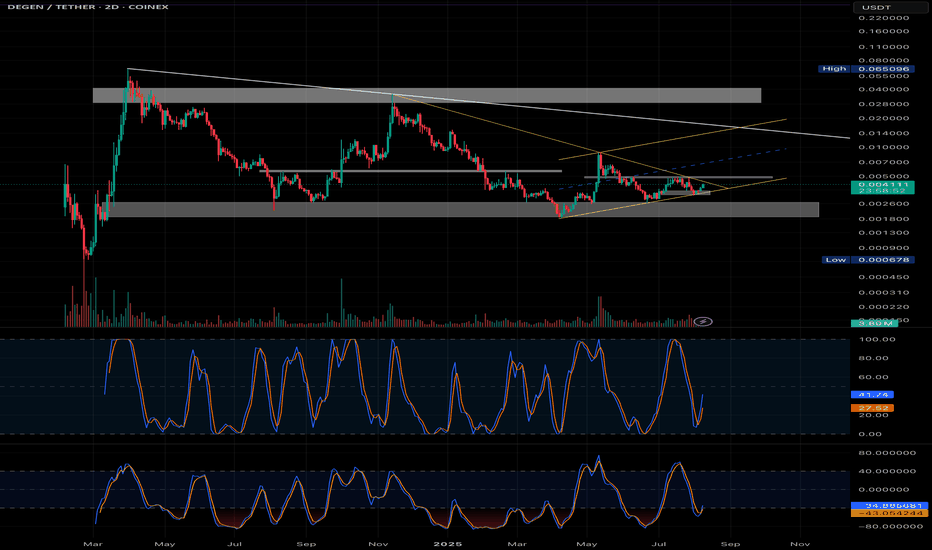Select the lower gray support zone rectangle
Image resolution: width=932 pixels, height=550 pixels.
click(x=461, y=209)
